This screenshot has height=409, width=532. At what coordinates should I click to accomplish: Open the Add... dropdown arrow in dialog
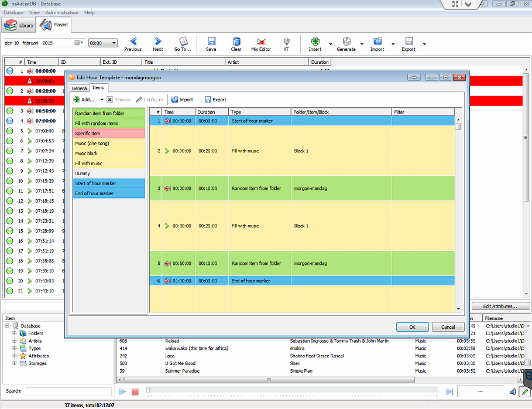click(x=102, y=100)
